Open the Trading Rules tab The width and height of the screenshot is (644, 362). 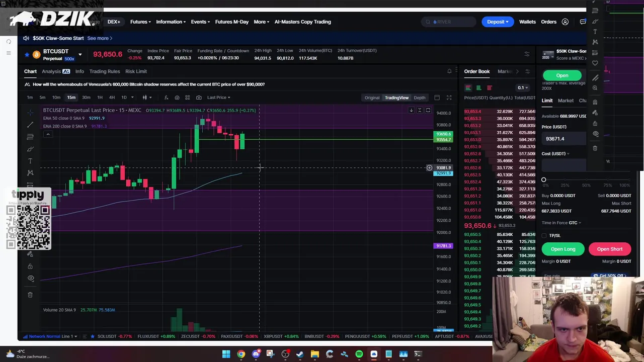pyautogui.click(x=105, y=71)
